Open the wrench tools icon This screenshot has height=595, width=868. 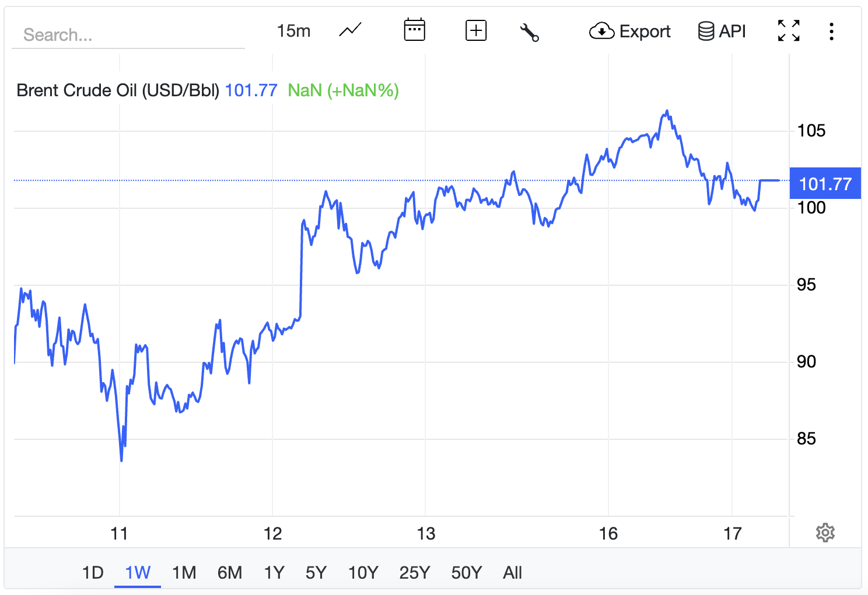529,32
